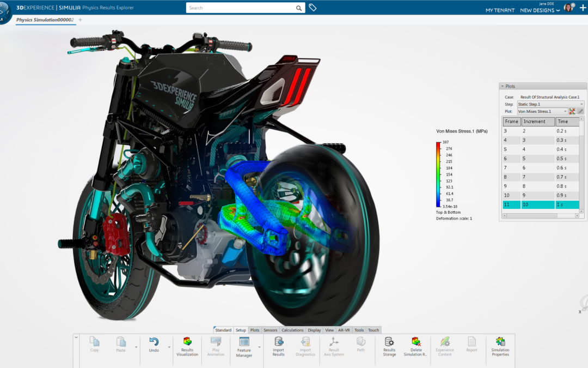Click the Import Diagnostics icon
The width and height of the screenshot is (588, 368).
click(x=305, y=341)
